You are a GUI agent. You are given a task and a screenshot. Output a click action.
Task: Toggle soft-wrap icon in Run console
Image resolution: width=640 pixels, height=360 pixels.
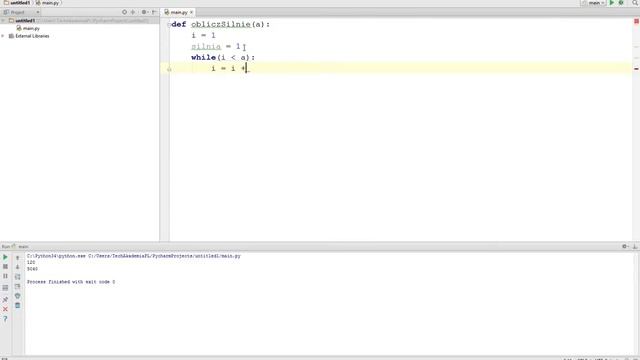18,277
